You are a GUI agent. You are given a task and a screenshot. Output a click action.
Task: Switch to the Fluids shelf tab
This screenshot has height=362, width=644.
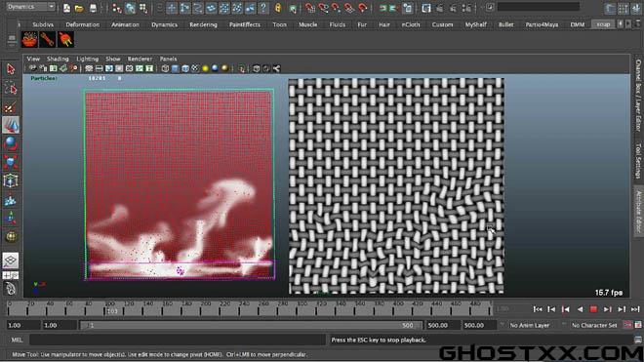[338, 24]
